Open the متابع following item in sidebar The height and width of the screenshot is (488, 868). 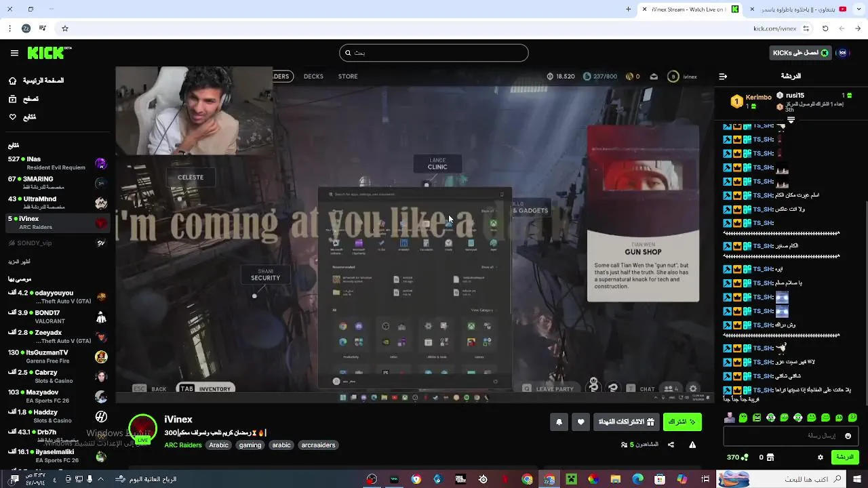[22, 117]
